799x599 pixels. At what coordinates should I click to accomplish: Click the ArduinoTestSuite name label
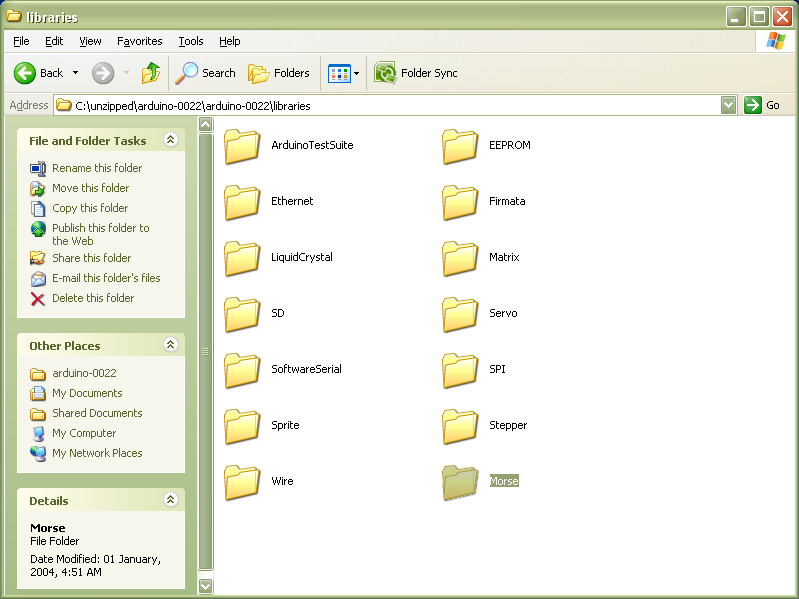click(x=312, y=145)
